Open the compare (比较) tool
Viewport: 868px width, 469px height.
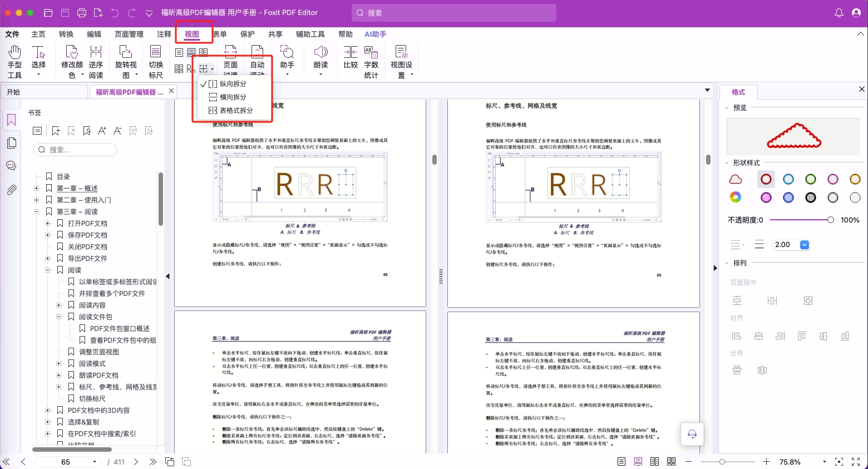(x=351, y=57)
